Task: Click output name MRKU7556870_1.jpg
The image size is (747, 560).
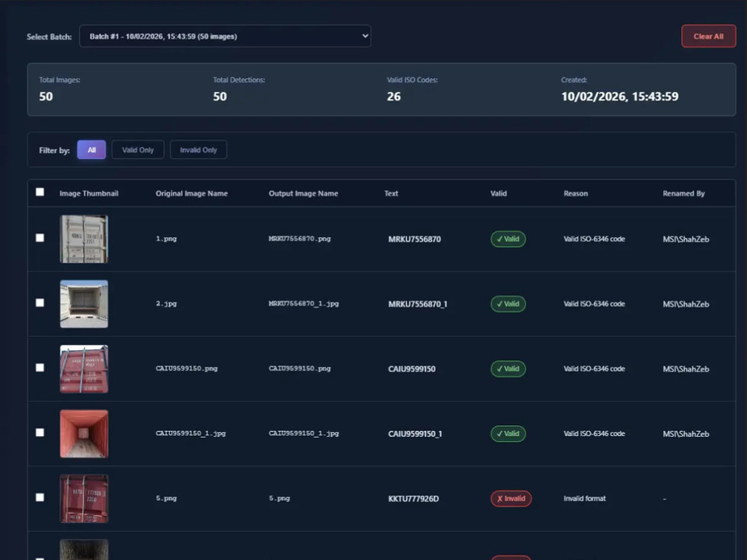Action: tap(304, 303)
